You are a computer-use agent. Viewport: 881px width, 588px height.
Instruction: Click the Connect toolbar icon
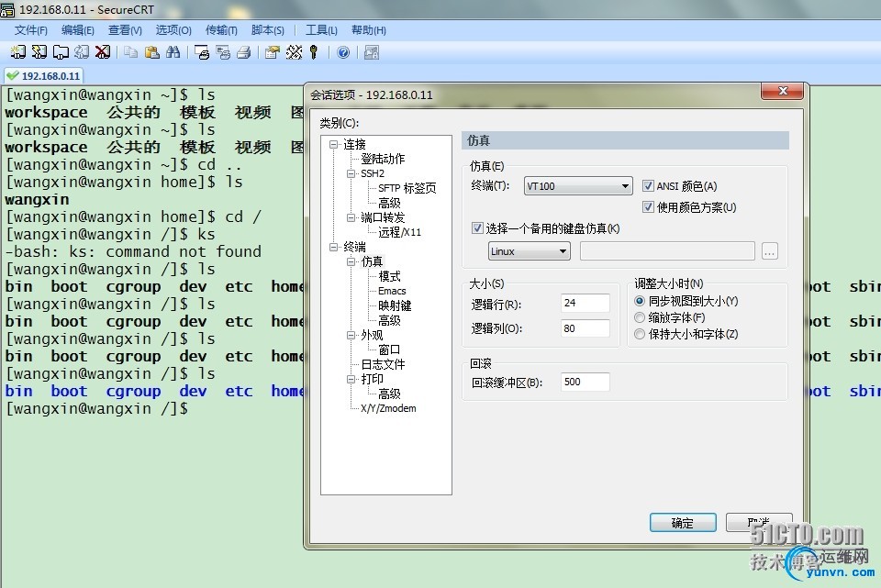pyautogui.click(x=18, y=52)
